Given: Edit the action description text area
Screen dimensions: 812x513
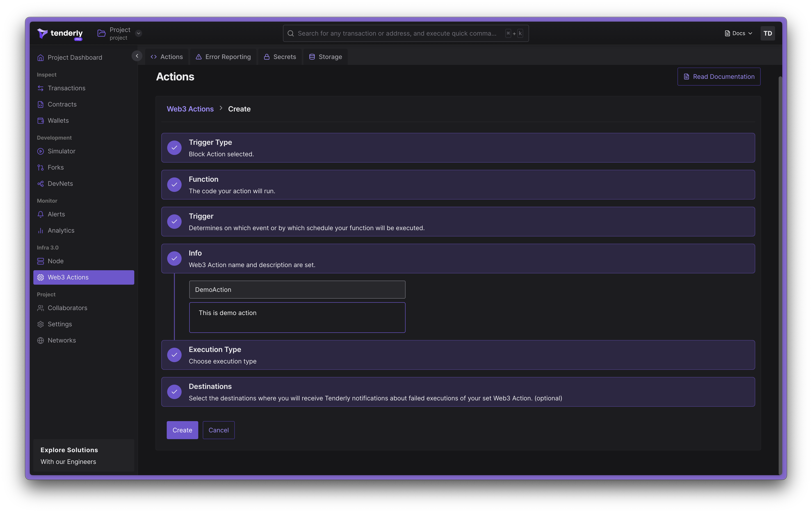Looking at the screenshot, I should [x=297, y=318].
